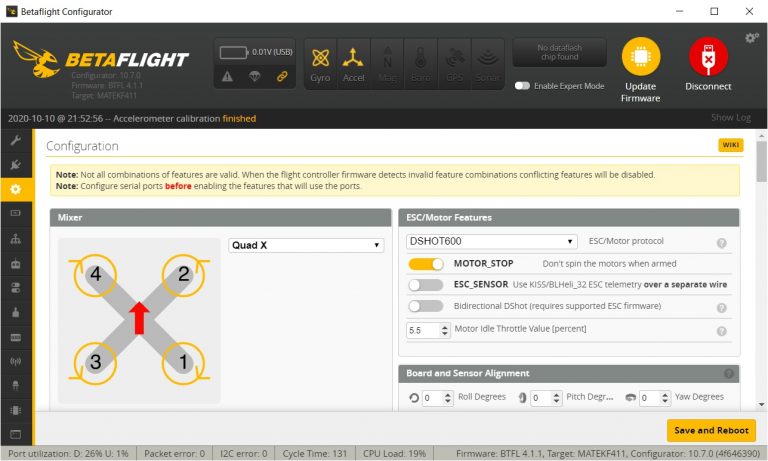This screenshot has width=768, height=461.
Task: Open the Setup tab wrench icon
Action: (x=16, y=141)
